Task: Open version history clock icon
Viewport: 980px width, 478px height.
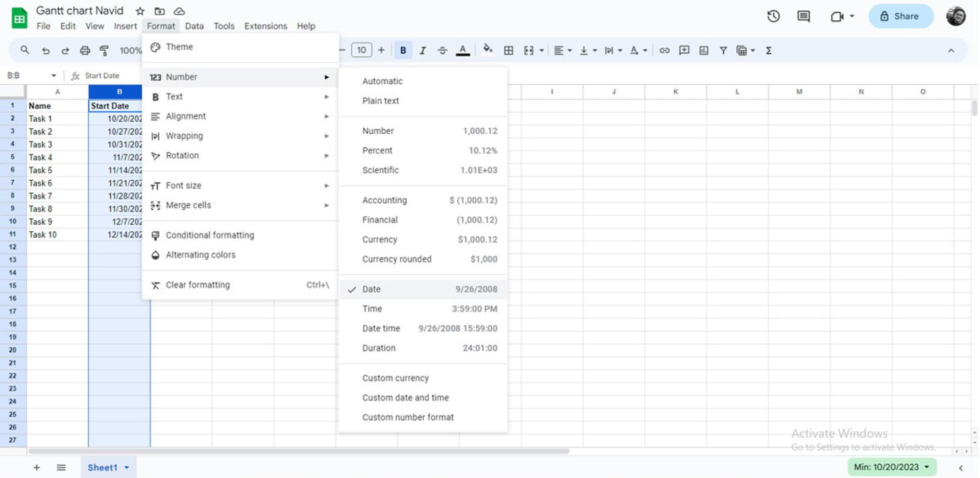Action: click(773, 16)
